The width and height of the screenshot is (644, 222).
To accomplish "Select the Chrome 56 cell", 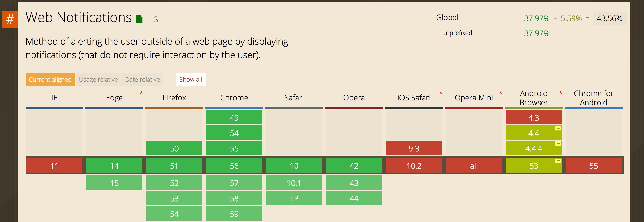I will 234,166.
